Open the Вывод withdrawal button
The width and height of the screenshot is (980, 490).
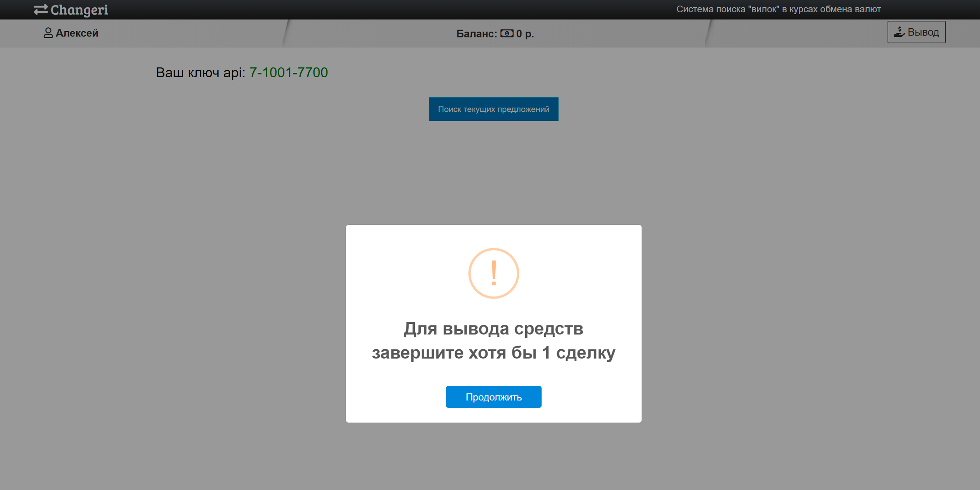(916, 32)
